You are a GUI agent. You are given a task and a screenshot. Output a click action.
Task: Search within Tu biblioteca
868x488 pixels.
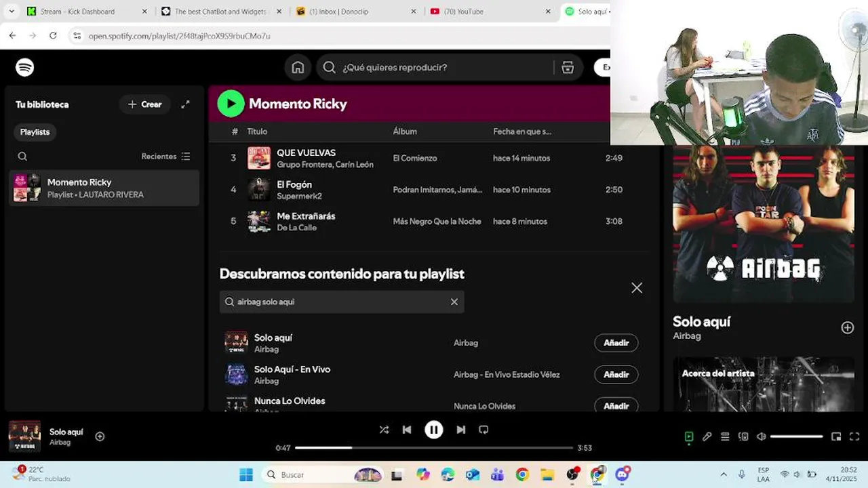tap(22, 157)
